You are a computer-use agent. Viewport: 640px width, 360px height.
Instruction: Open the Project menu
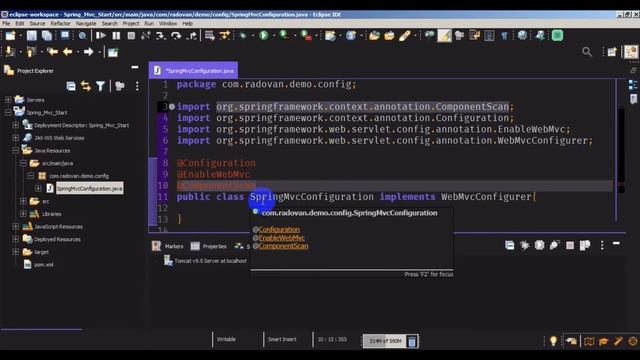(x=131, y=23)
